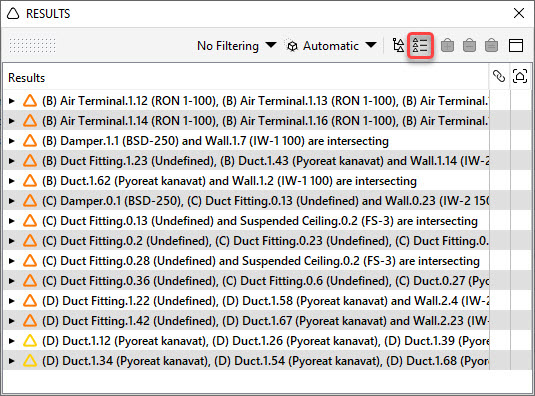Screen dimensions: 535x396
Task: Click orange warning icon of Duct Fitting.0.36 row
Action: [x=30, y=280]
